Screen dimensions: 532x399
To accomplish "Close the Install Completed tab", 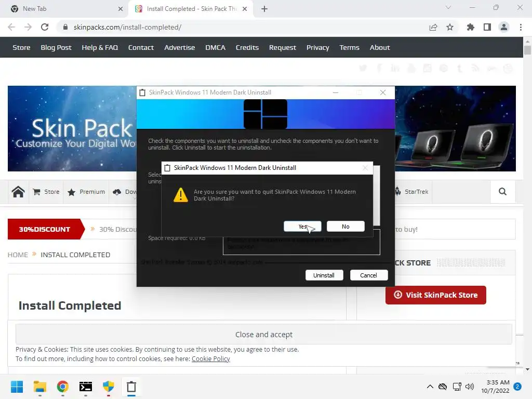I will [245, 9].
